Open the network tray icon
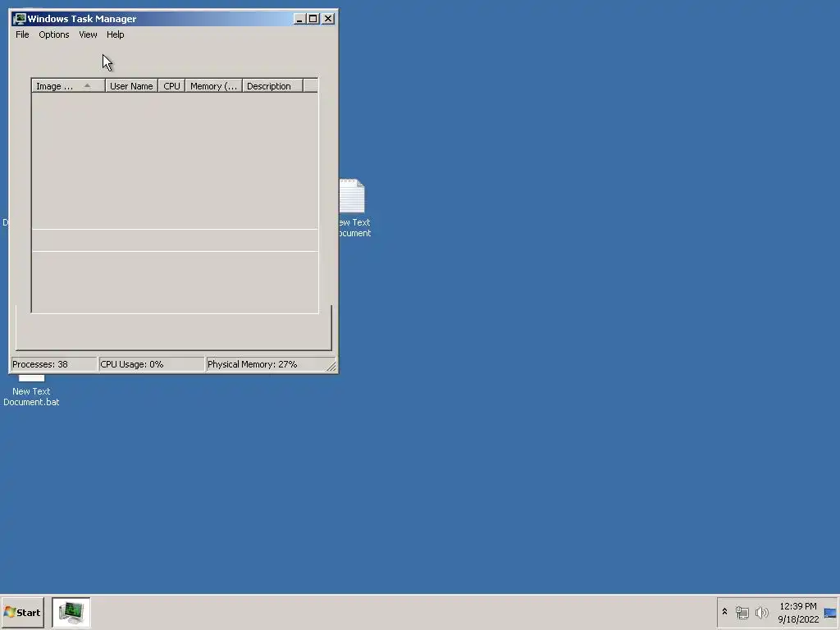840x630 pixels. coord(742,612)
